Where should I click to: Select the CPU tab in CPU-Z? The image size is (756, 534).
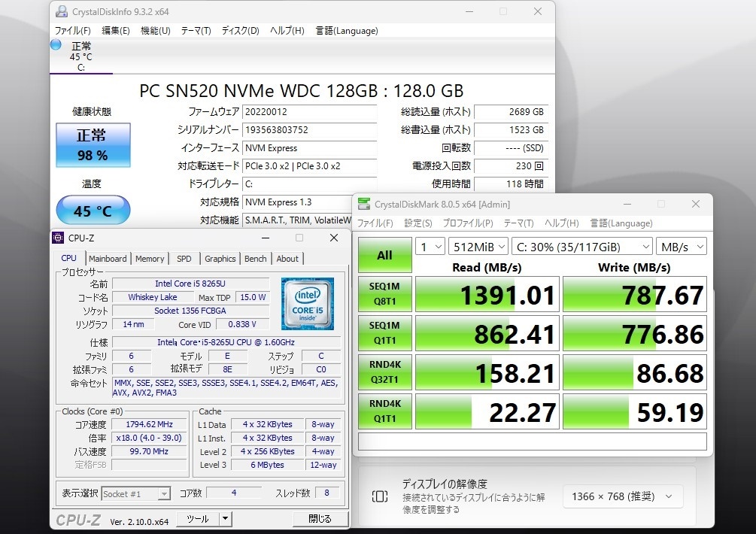click(x=69, y=258)
